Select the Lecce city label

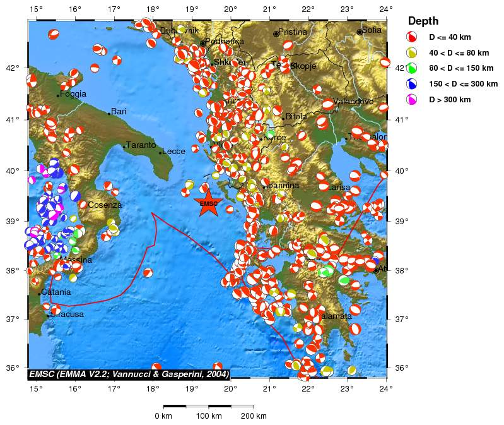173,152
